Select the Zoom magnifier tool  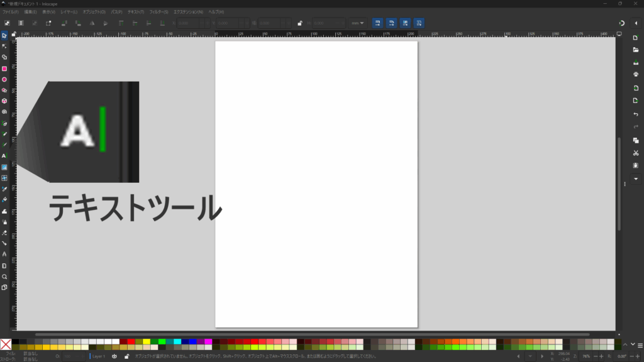click(4, 277)
